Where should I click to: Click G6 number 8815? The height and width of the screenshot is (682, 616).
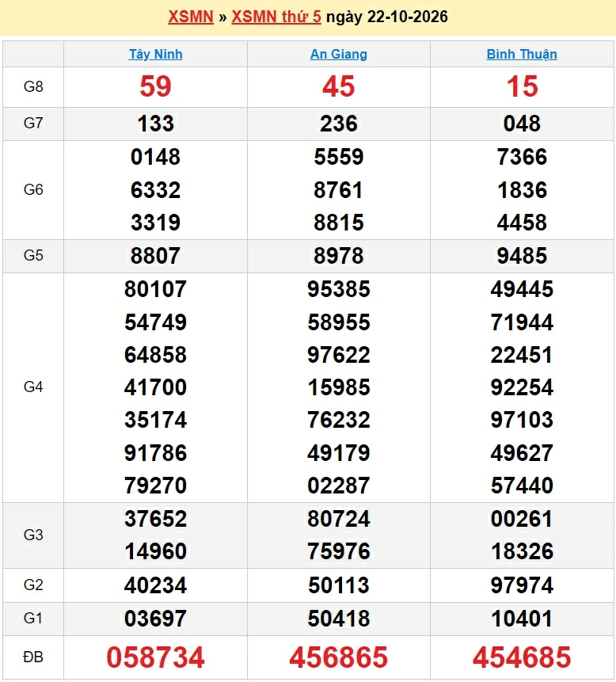[339, 223]
